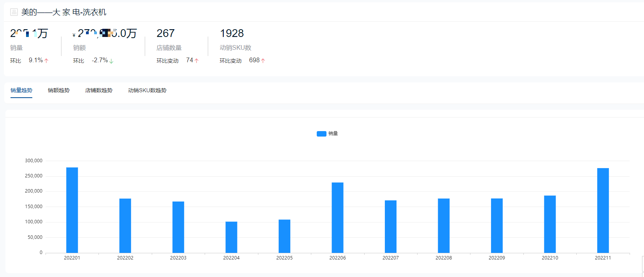Click the 202209 bar

tap(497, 226)
